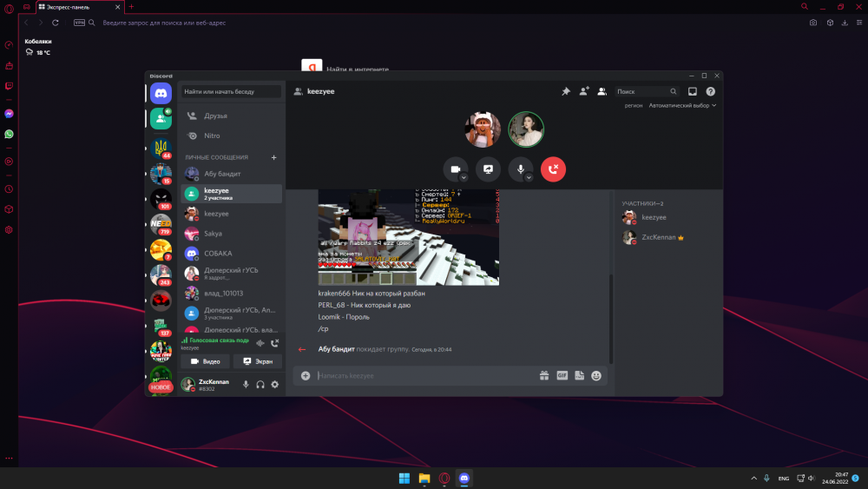Open user settings gear icon
The width and height of the screenshot is (868, 489).
coord(274,384)
